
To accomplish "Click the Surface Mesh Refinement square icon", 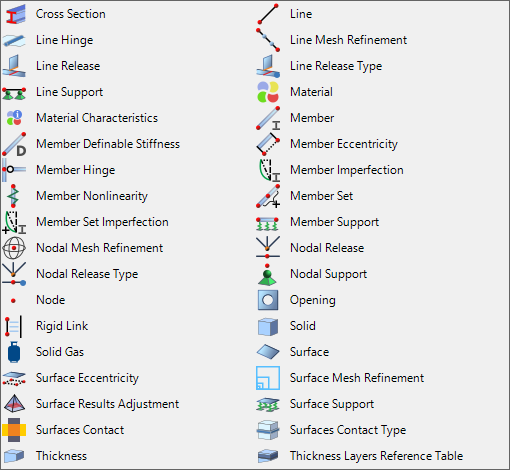I will click(268, 378).
